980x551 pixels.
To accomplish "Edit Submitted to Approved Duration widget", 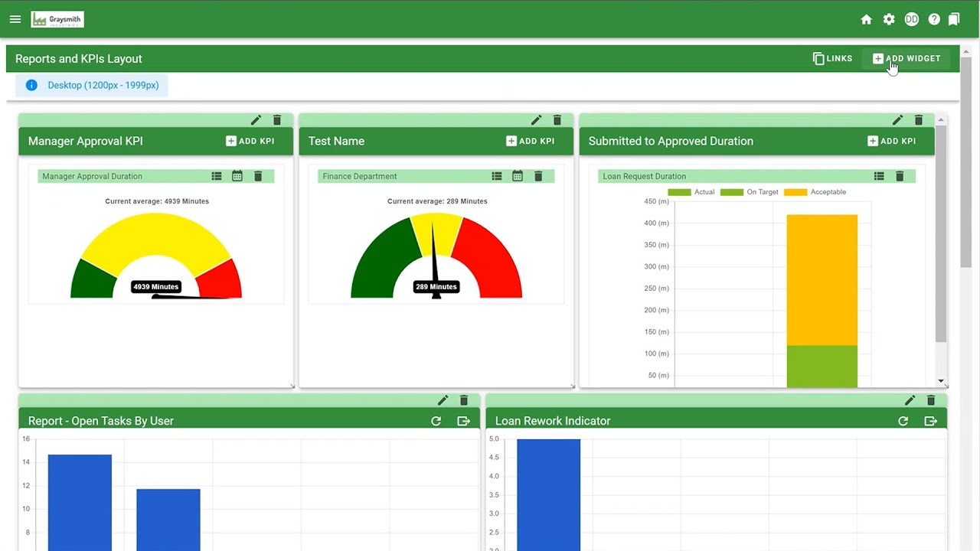I will 897,120.
